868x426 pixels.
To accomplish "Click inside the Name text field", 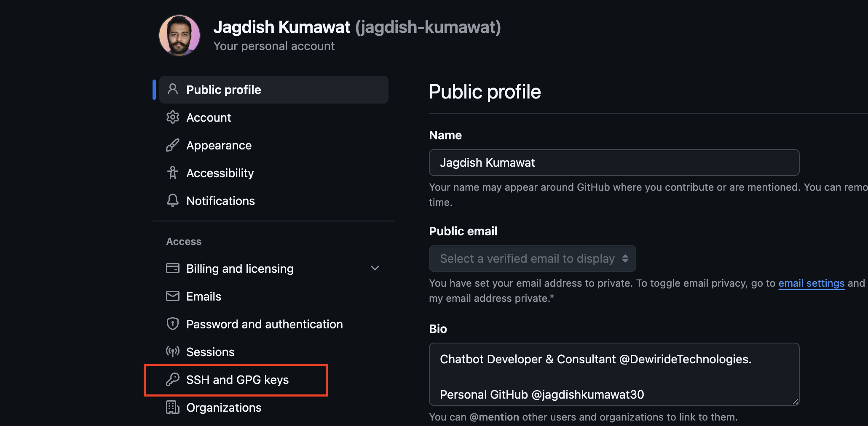I will 613,162.
